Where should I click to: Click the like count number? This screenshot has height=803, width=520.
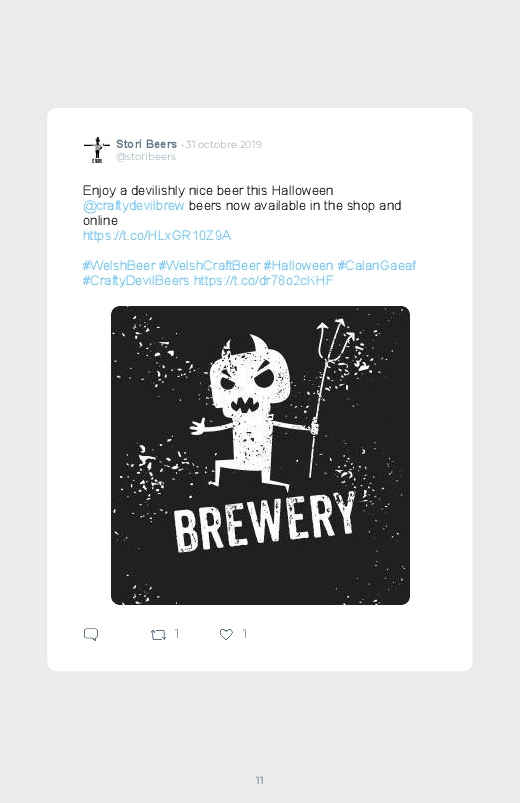tap(244, 634)
